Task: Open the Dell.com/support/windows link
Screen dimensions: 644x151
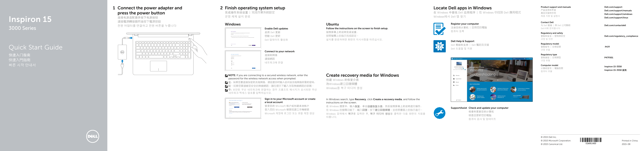Action: (618, 14)
